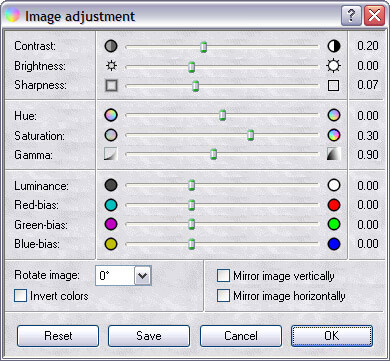Click the Brightness slider handle
Screen dimensions: 390x361
click(x=191, y=67)
